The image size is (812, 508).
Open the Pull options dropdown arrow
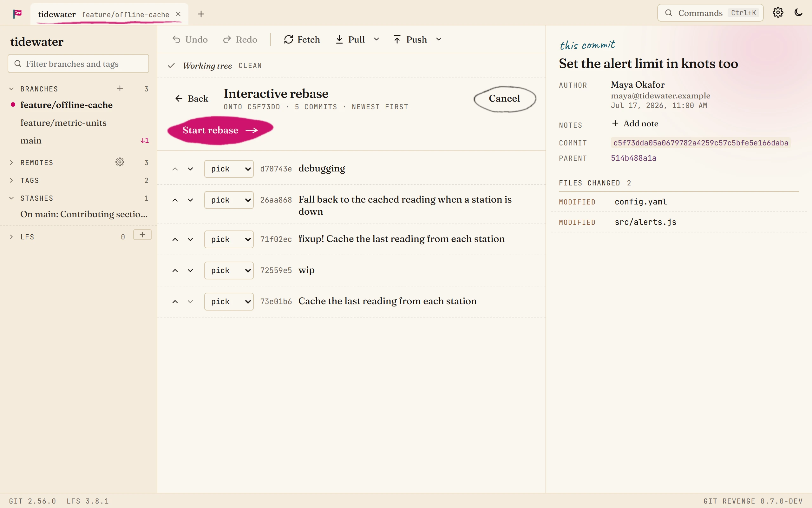pos(377,39)
